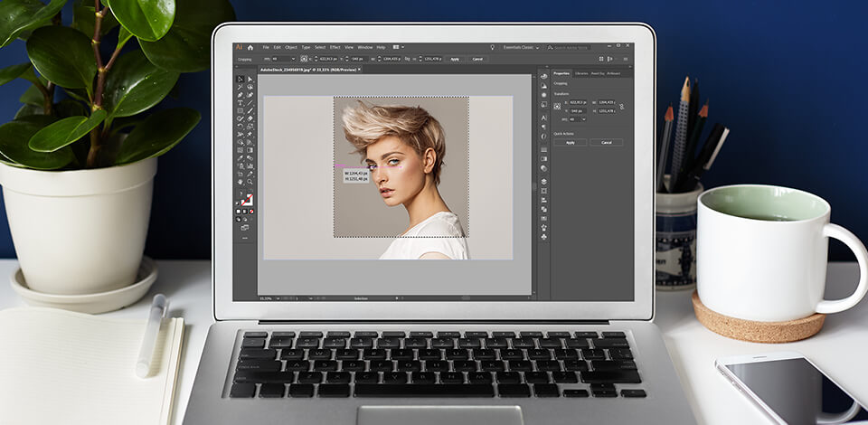Click Cancel under Quick Actions
The height and width of the screenshot is (425, 868).
pyautogui.click(x=606, y=143)
